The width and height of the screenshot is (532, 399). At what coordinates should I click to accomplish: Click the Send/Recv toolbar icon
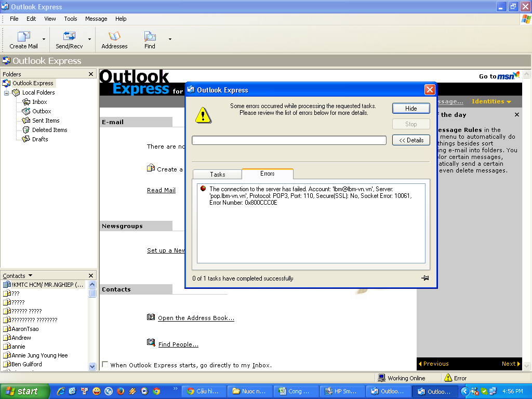pyautogui.click(x=69, y=39)
